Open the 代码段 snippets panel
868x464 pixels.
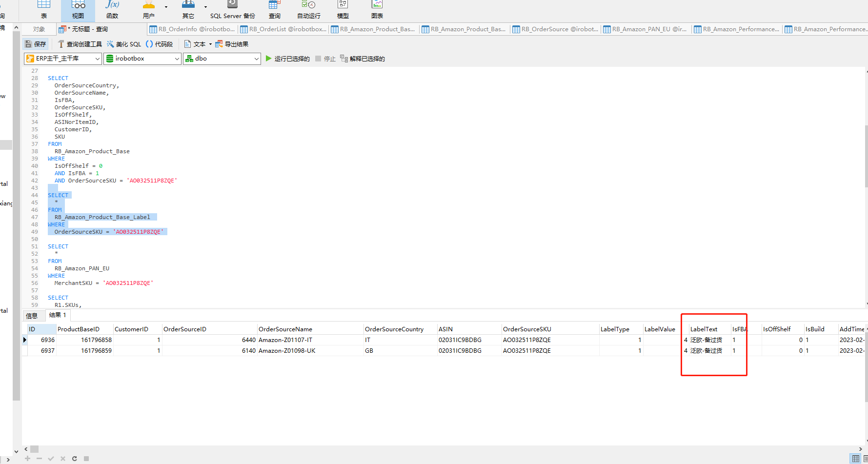tap(160, 44)
